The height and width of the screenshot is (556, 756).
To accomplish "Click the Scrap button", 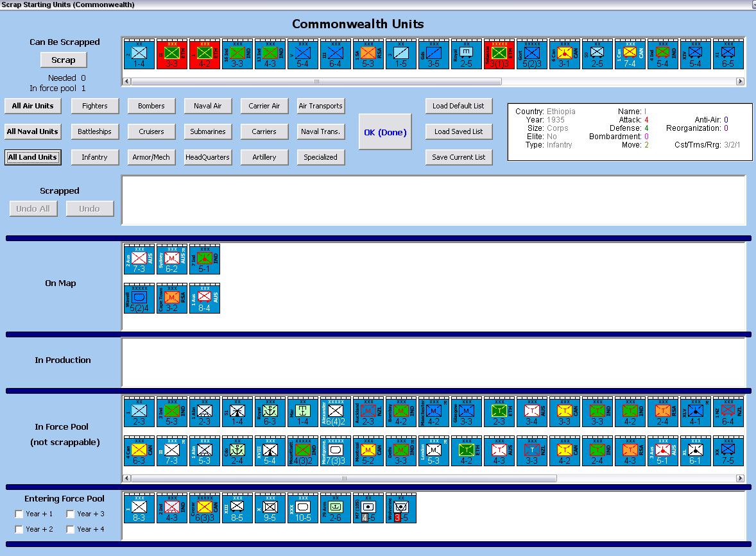I will [x=64, y=60].
